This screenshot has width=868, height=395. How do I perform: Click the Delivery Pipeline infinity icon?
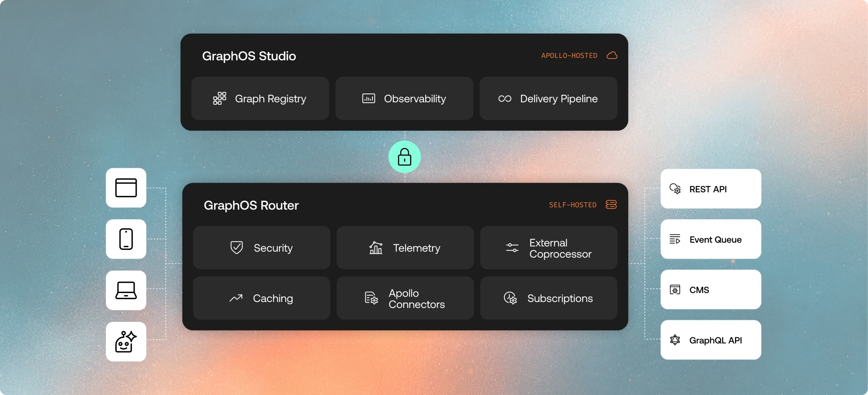[x=505, y=99]
